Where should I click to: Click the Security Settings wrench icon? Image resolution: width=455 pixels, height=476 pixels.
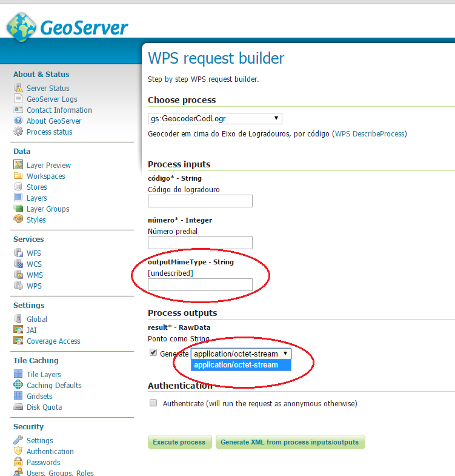pyautogui.click(x=18, y=440)
